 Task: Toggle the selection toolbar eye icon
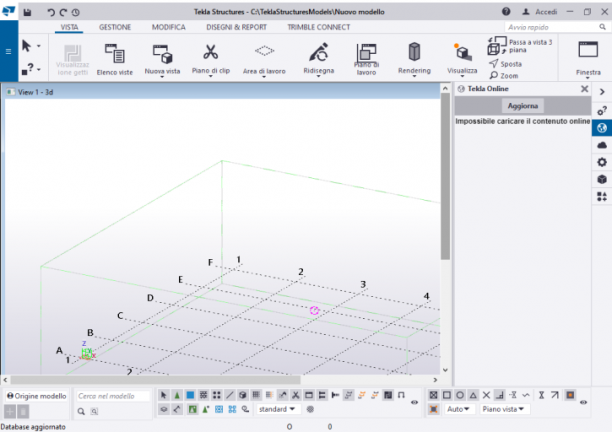pos(414,402)
